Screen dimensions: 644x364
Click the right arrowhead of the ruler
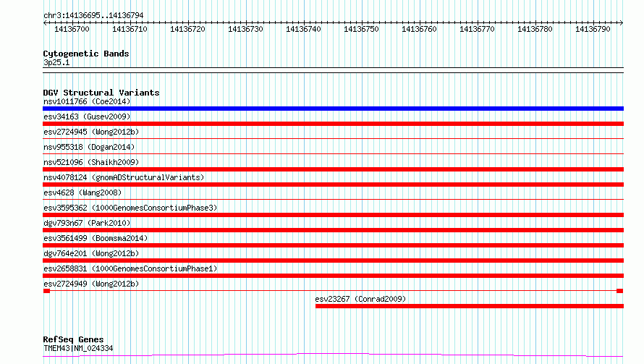[622, 22]
